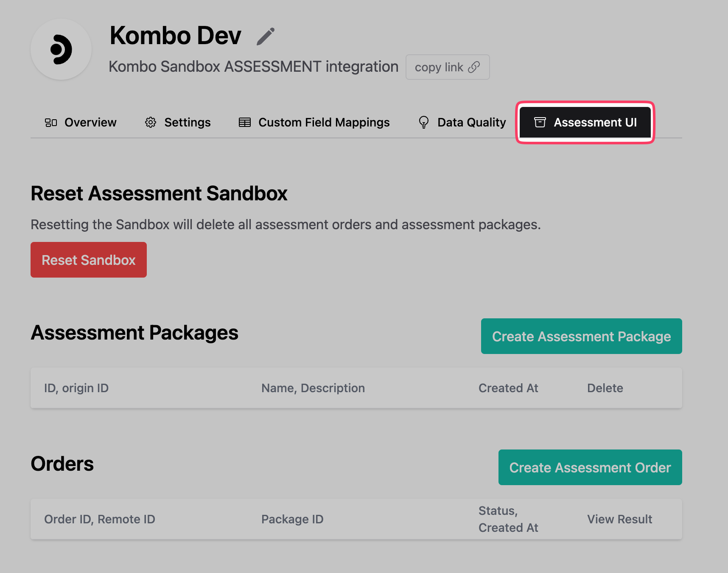Click 'Kombo Sandbox ASSESSMENT integration' subtitle
Image resolution: width=728 pixels, height=573 pixels.
pos(254,67)
